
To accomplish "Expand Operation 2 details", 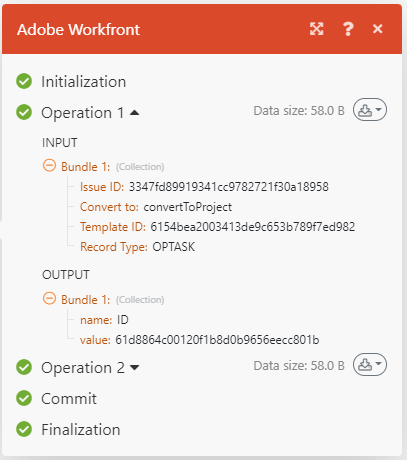I will (135, 368).
